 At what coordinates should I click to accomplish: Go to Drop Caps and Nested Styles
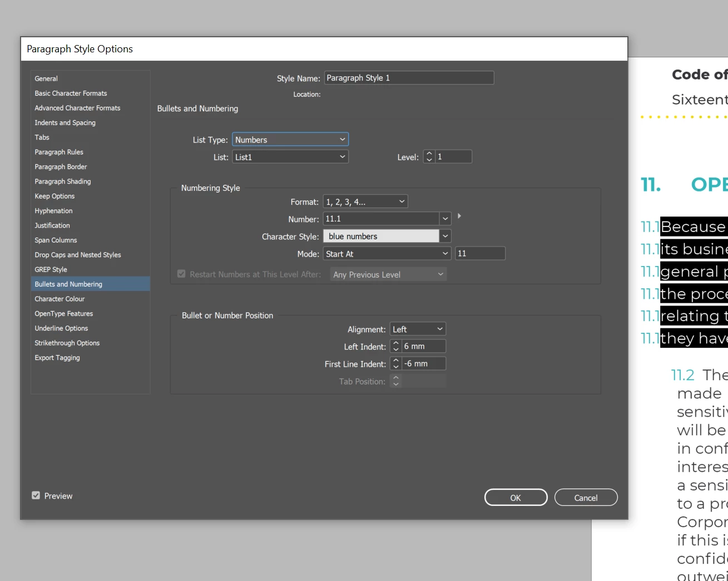click(x=78, y=255)
